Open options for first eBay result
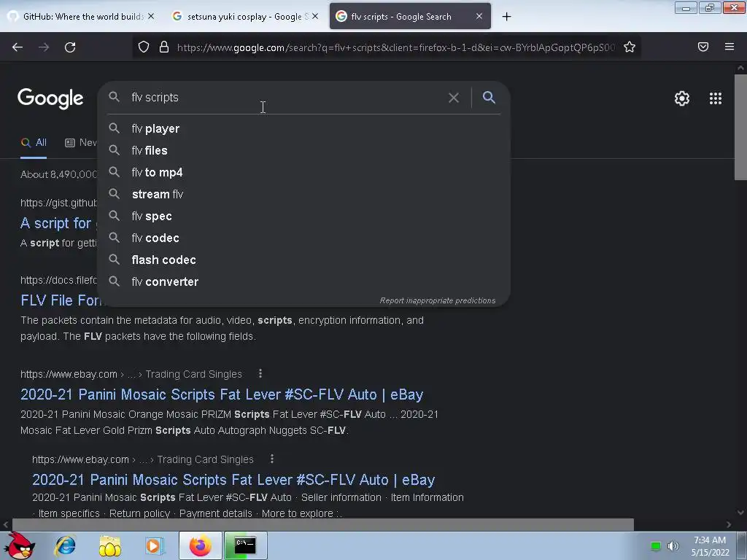 tap(260, 374)
